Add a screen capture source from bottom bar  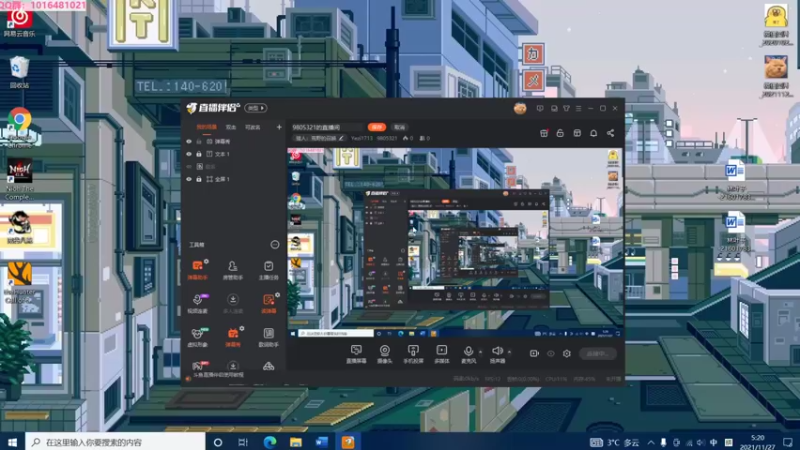click(x=356, y=354)
